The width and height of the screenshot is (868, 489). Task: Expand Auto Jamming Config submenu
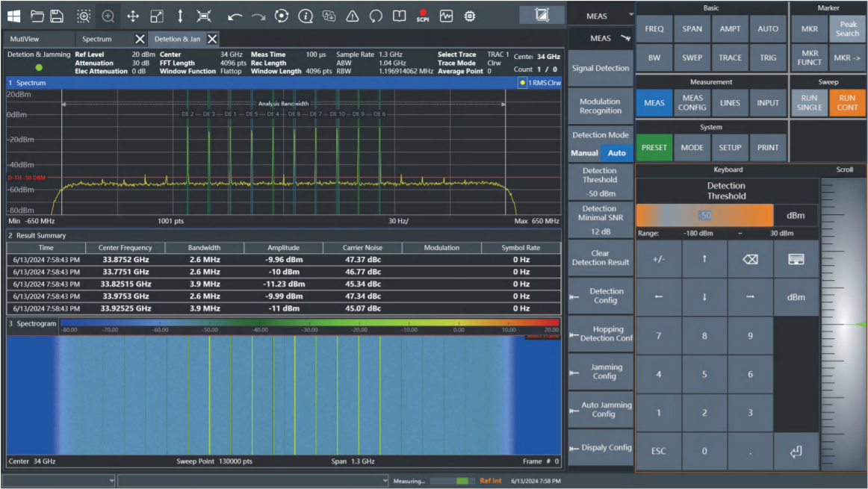(x=601, y=409)
